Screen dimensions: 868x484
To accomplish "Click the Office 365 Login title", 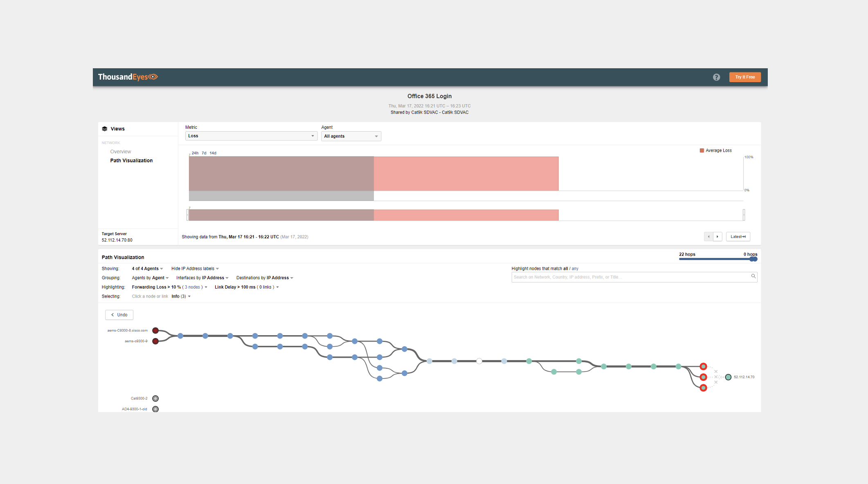I will 430,96.
